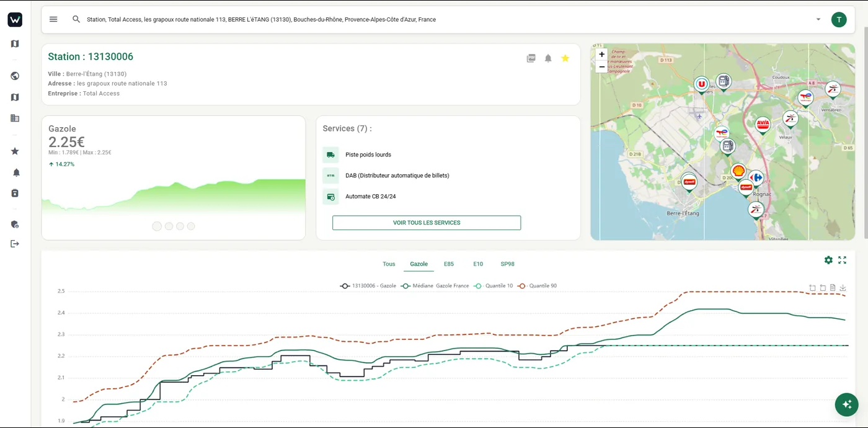Export station 13130006 as PDF
868x428 pixels.
pos(531,58)
